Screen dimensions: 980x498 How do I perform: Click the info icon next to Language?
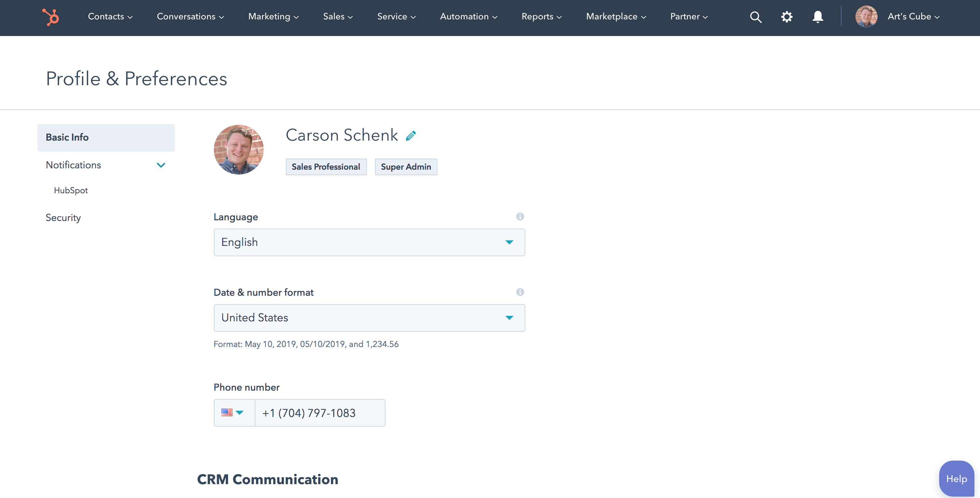point(520,216)
